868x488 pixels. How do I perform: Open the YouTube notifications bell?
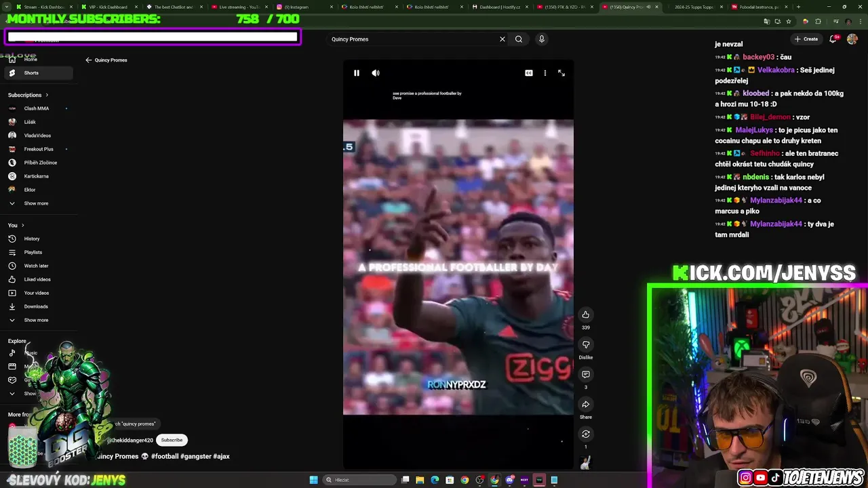[833, 39]
